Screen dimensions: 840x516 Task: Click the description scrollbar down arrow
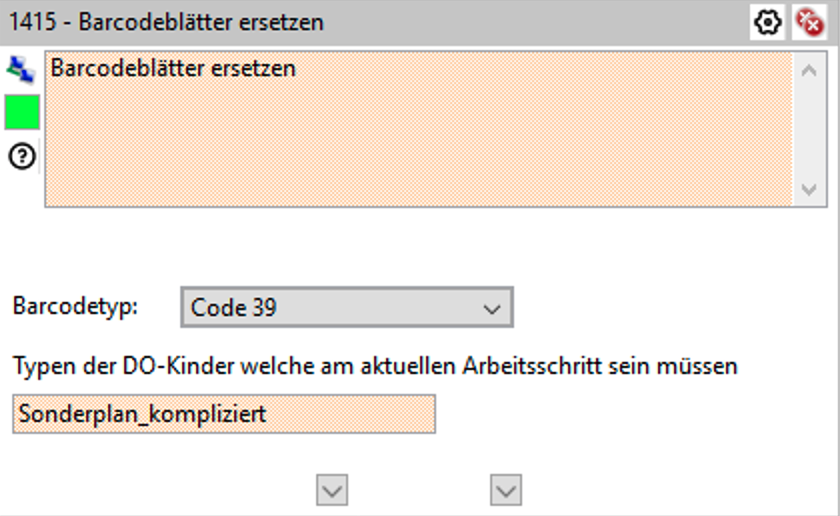[808, 189]
